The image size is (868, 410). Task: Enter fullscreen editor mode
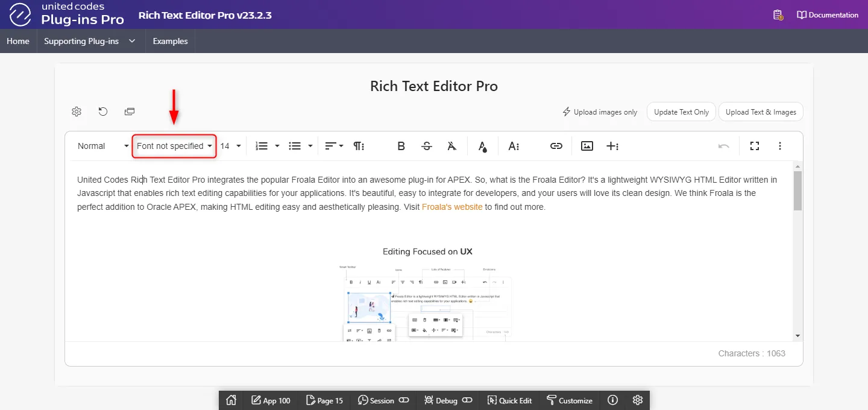(754, 146)
